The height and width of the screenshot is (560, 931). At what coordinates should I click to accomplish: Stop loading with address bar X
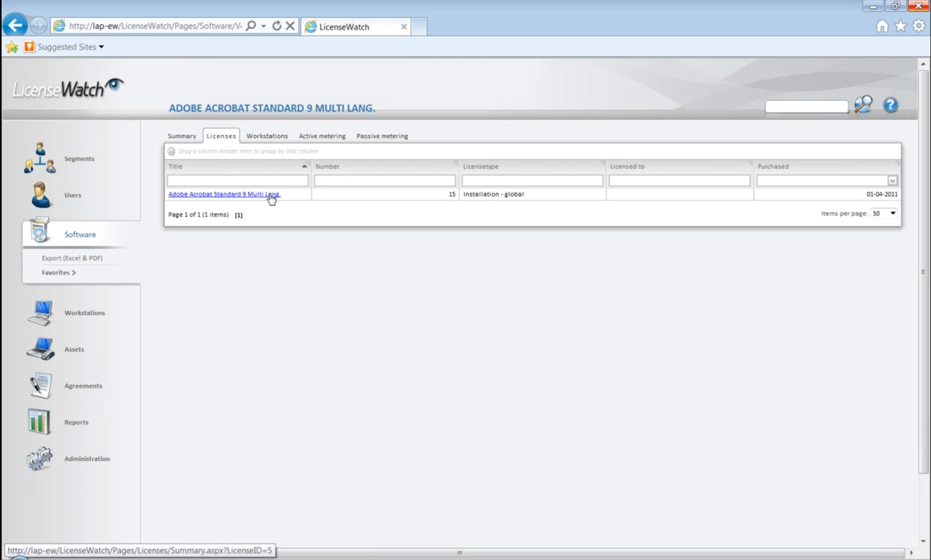pyautogui.click(x=290, y=25)
